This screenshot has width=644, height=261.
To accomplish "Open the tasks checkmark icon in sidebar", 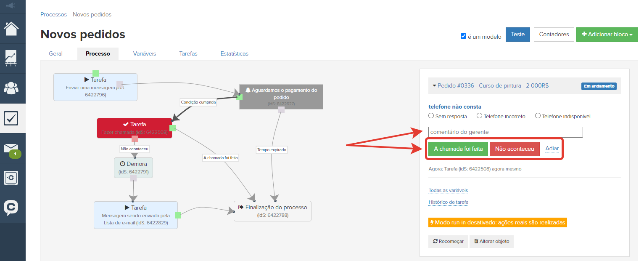I will coord(11,118).
